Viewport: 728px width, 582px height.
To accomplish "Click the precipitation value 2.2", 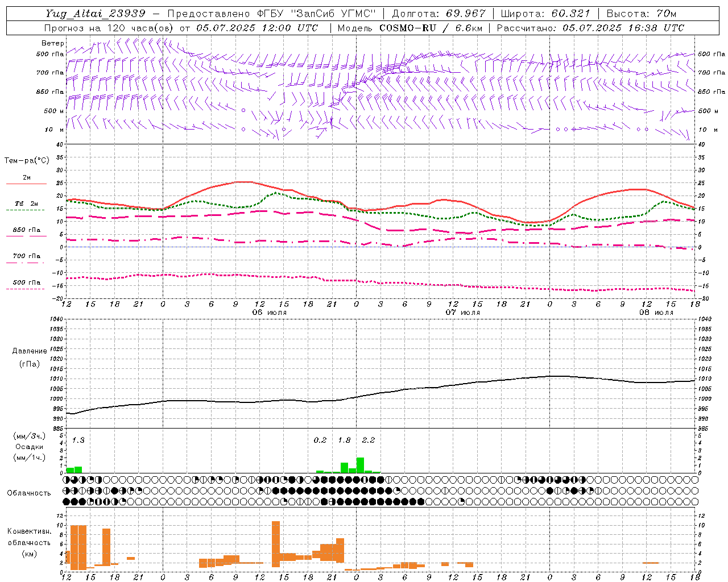I will (368, 440).
